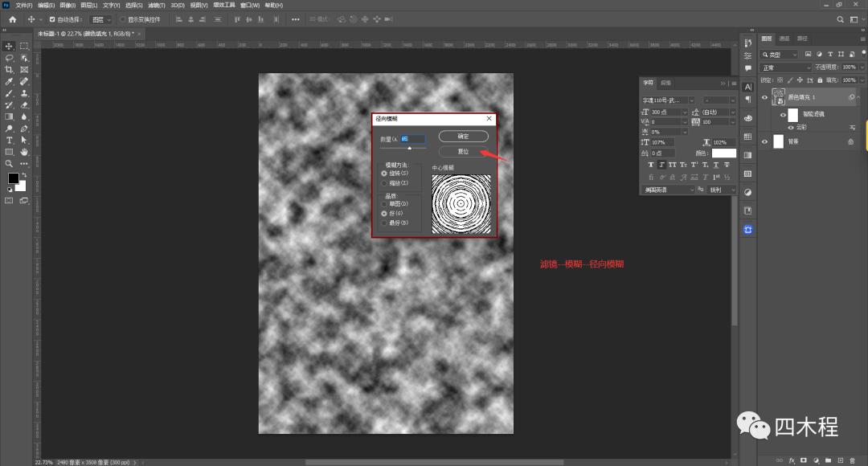Open the layer blend mode 正常 dropdown
Image resolution: width=868 pixels, height=466 pixels.
780,67
